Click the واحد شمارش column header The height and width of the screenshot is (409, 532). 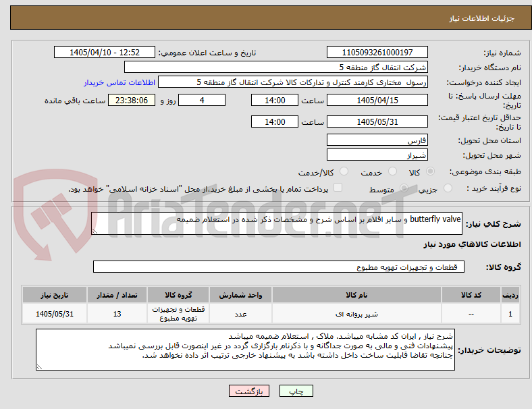coord(240,295)
